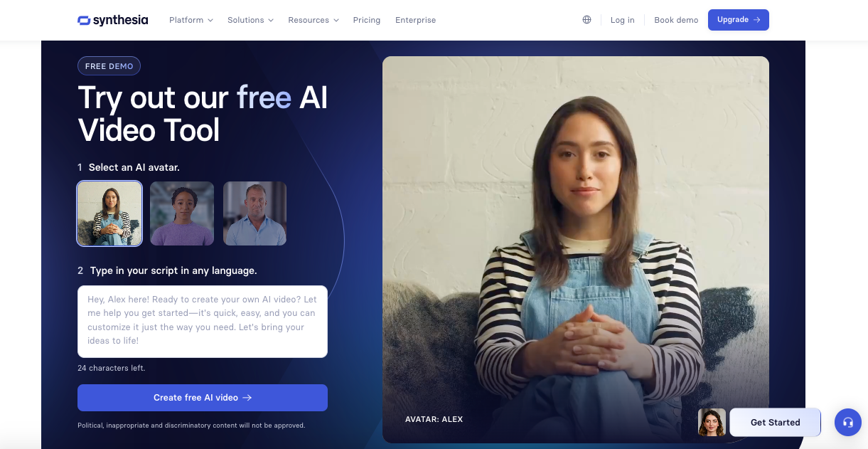Screen dimensions: 868x449
Task: Select the man in blue shirt avatar
Action: (x=254, y=213)
